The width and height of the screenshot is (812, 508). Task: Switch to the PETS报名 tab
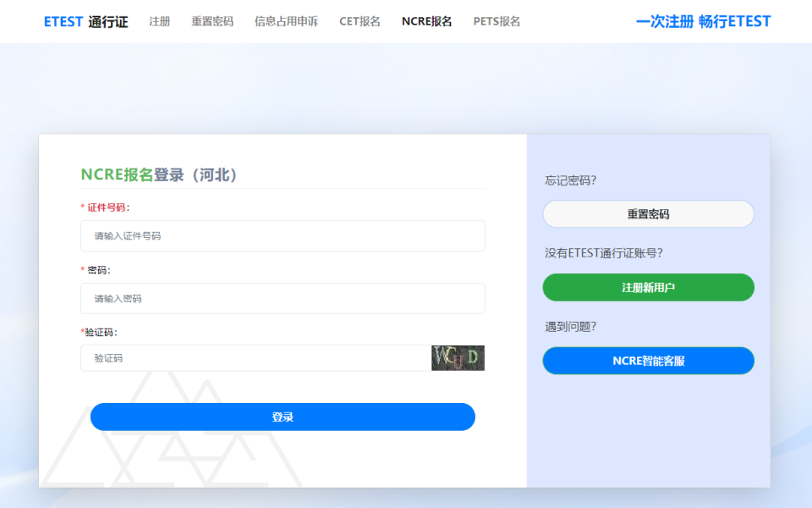(497, 22)
